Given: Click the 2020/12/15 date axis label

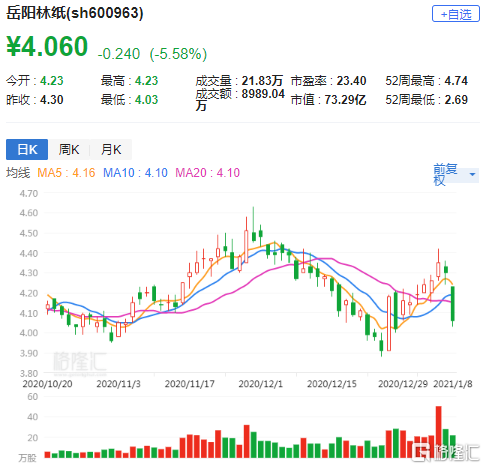Looking at the screenshot, I should click(x=332, y=384).
